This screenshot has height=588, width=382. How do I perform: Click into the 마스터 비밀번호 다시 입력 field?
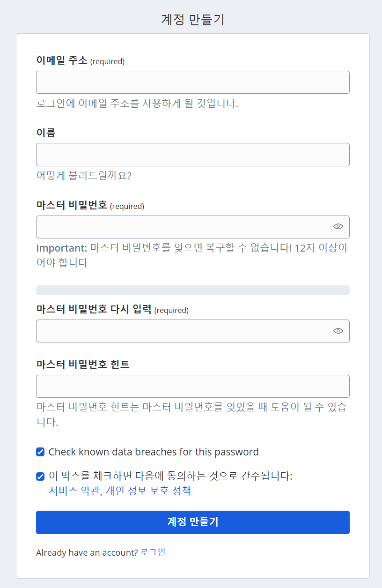[182, 331]
